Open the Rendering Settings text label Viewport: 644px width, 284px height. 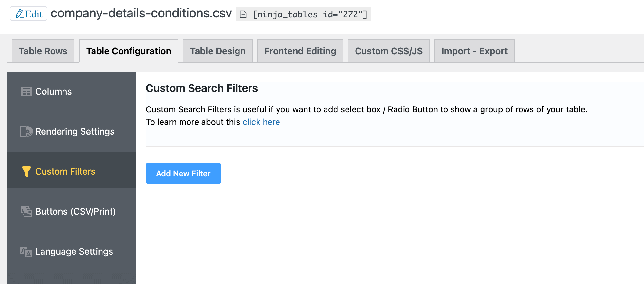75,131
